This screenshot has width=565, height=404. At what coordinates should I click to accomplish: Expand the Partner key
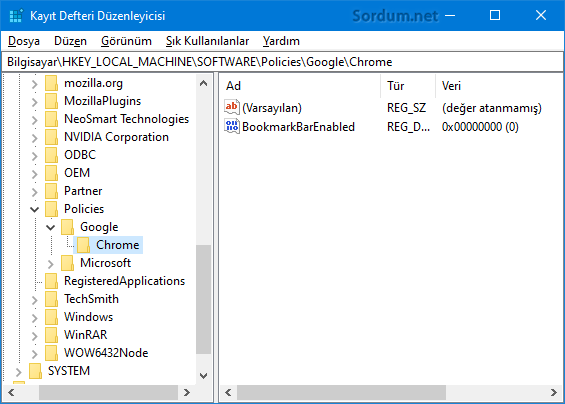pyautogui.click(x=35, y=192)
